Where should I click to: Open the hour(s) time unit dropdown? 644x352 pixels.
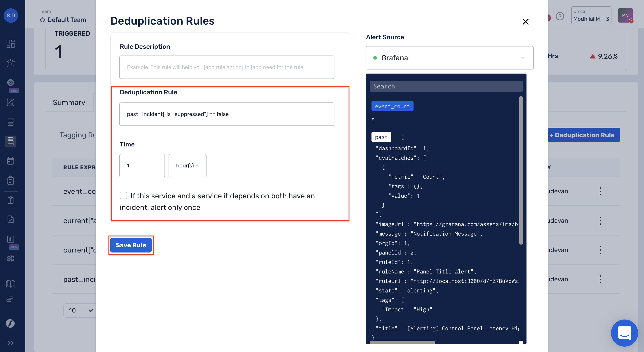187,166
